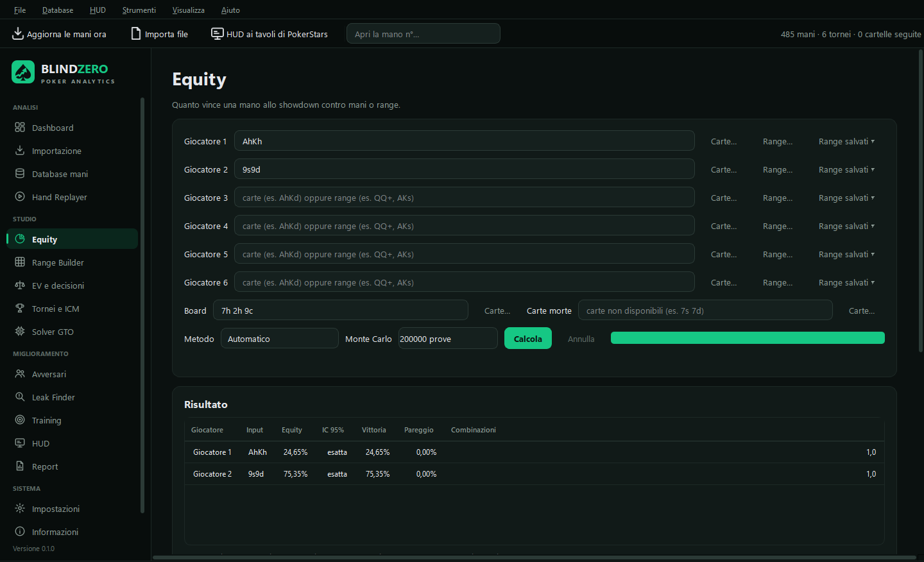This screenshot has height=562, width=924.
Task: Click the Hand Replayer play icon
Action: pyautogui.click(x=20, y=196)
